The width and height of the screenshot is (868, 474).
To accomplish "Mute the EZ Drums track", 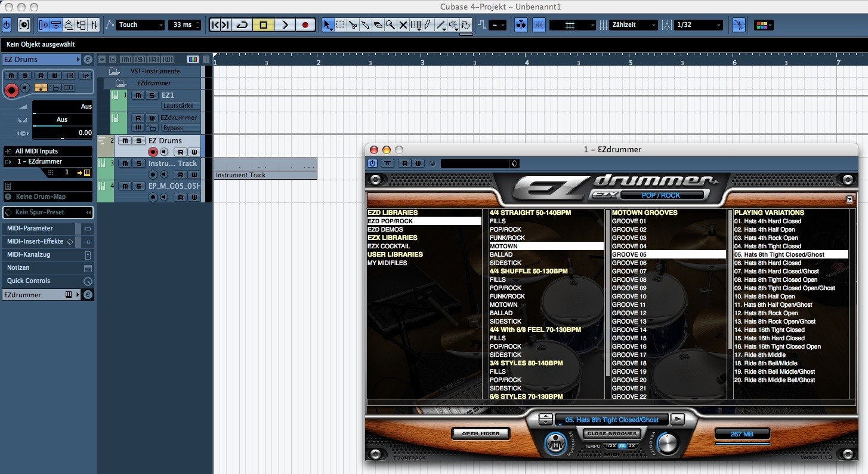I will pos(124,141).
